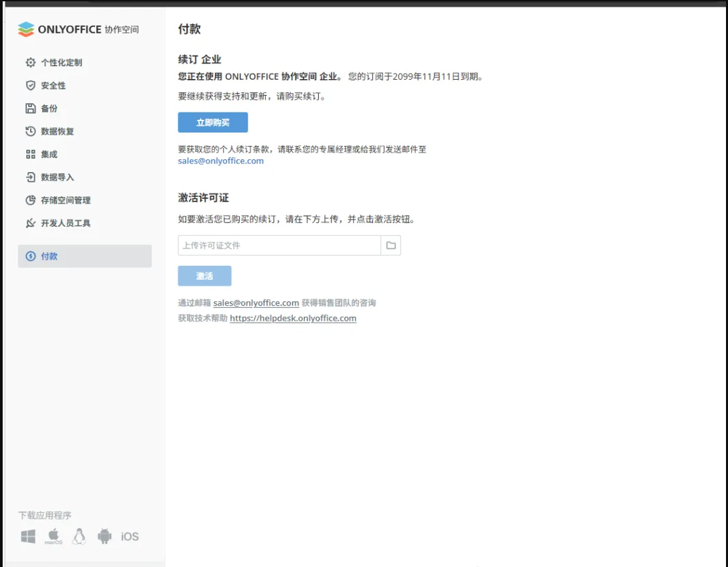Open the https://helpdesk.onlyoffice.com link
The image size is (728, 567).
point(293,318)
